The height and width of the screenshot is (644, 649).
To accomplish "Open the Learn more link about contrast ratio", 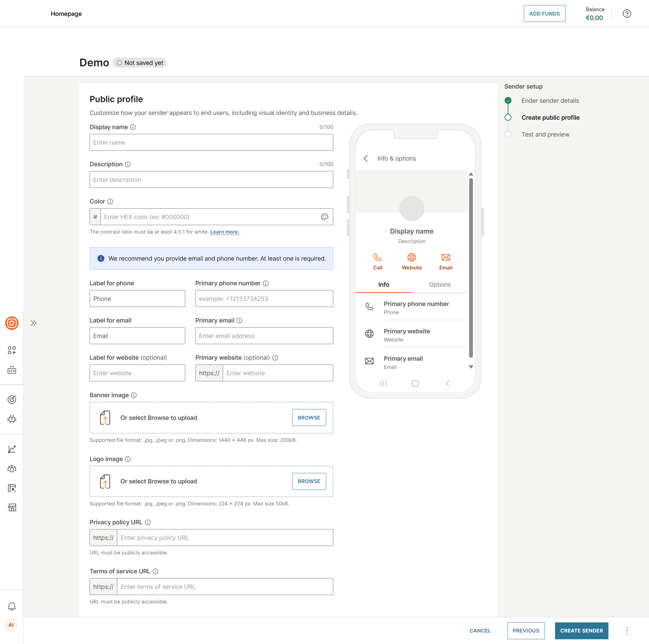I will point(224,232).
